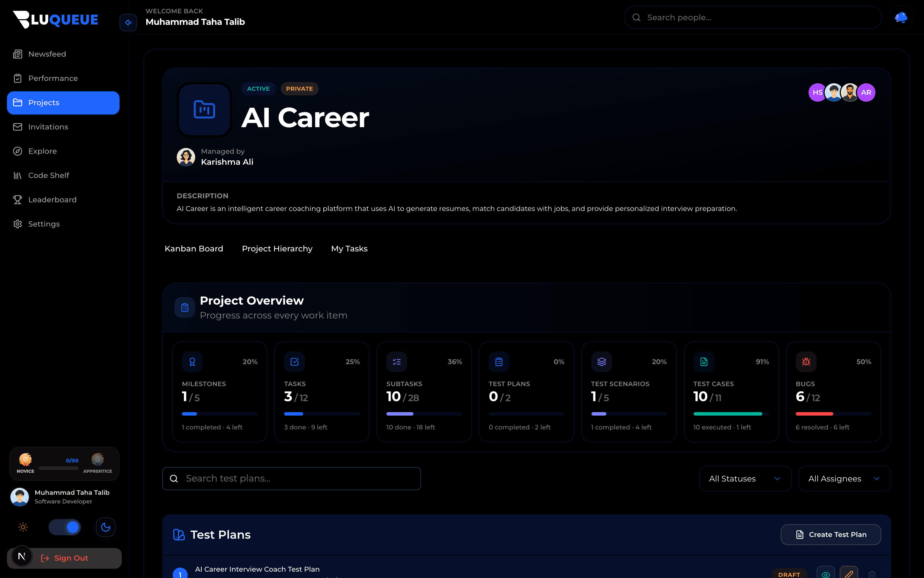Open AI Career Interview Coach Test Plan
Viewport: 924px width, 578px height.
[257, 569]
